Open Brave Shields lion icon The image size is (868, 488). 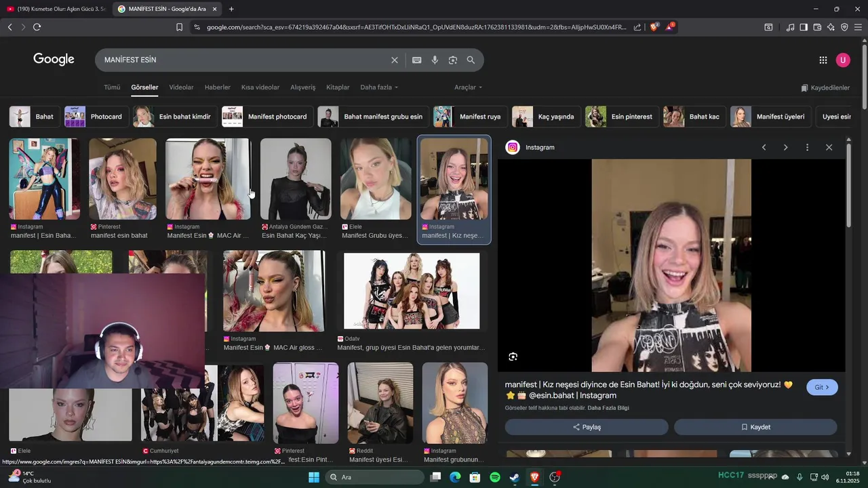pyautogui.click(x=654, y=27)
